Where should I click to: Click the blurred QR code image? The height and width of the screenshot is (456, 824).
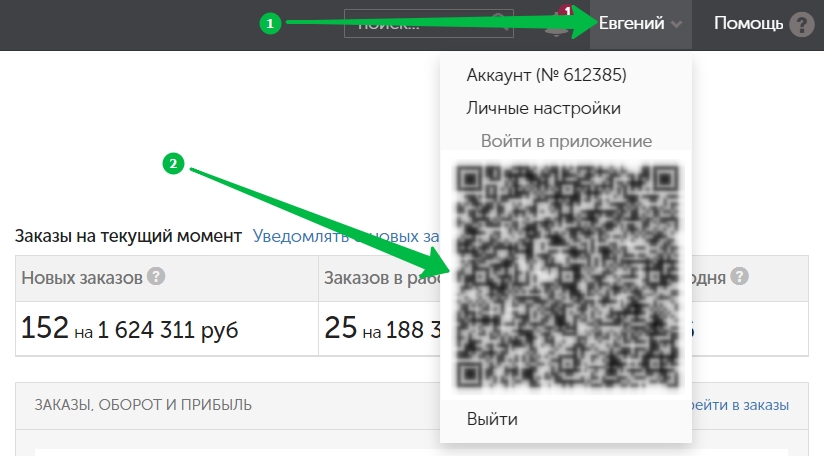pos(568,278)
